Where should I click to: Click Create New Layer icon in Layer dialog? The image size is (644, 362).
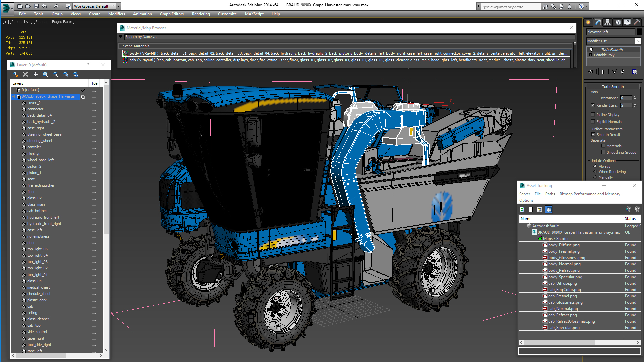coord(15,74)
